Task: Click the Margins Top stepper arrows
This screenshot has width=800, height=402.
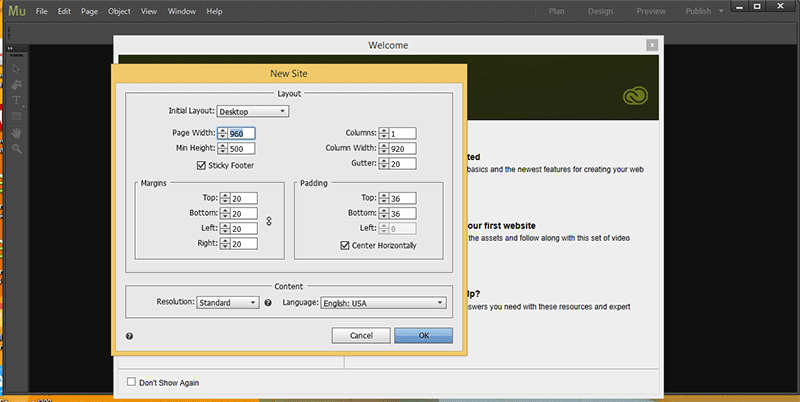Action: [225, 198]
